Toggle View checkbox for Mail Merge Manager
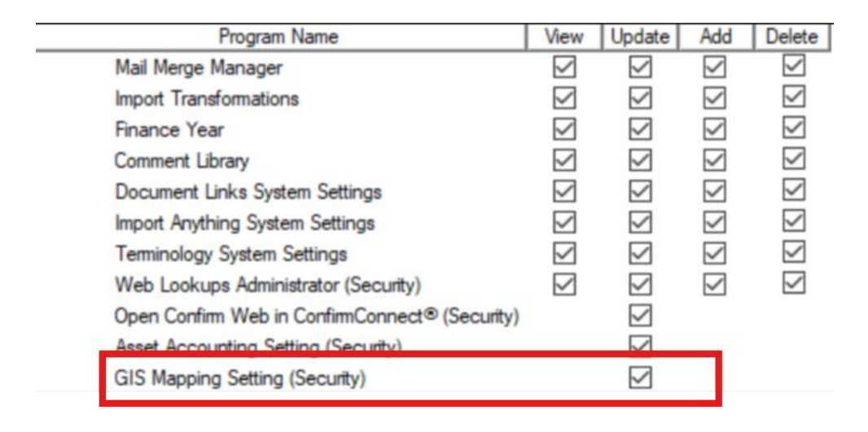Viewport: 868px width, 432px height. pyautogui.click(x=563, y=68)
